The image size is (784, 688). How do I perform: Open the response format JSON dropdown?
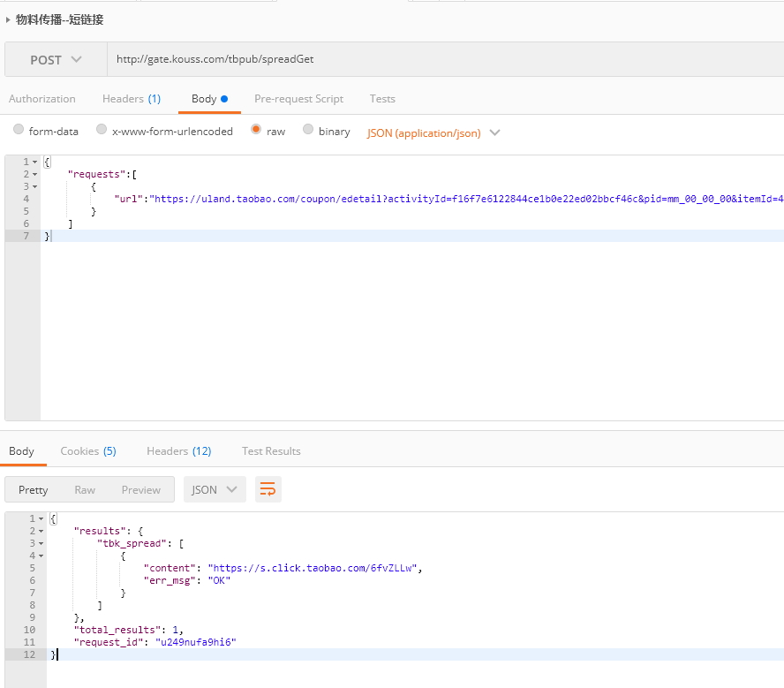click(x=215, y=490)
